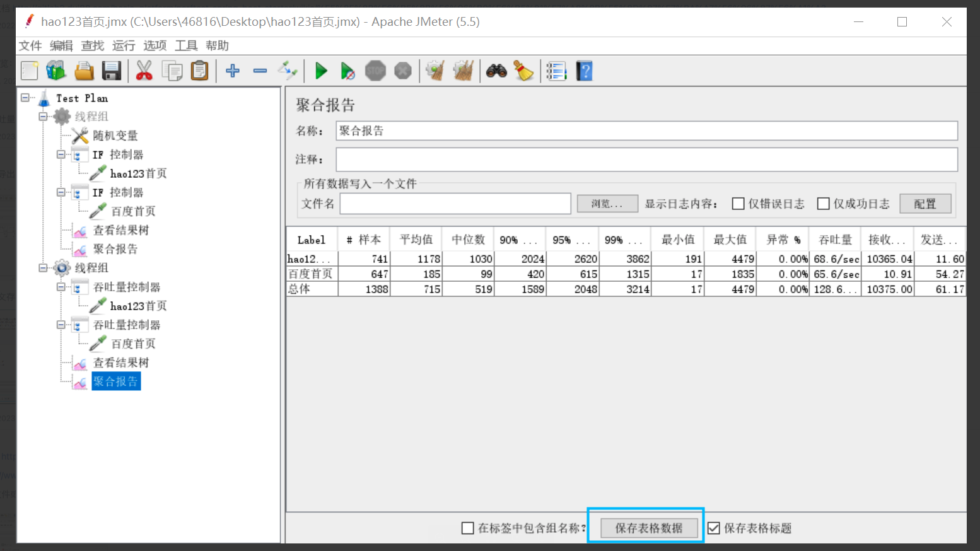Open Help with question mark icon
This screenshot has width=980, height=551.
(585, 71)
